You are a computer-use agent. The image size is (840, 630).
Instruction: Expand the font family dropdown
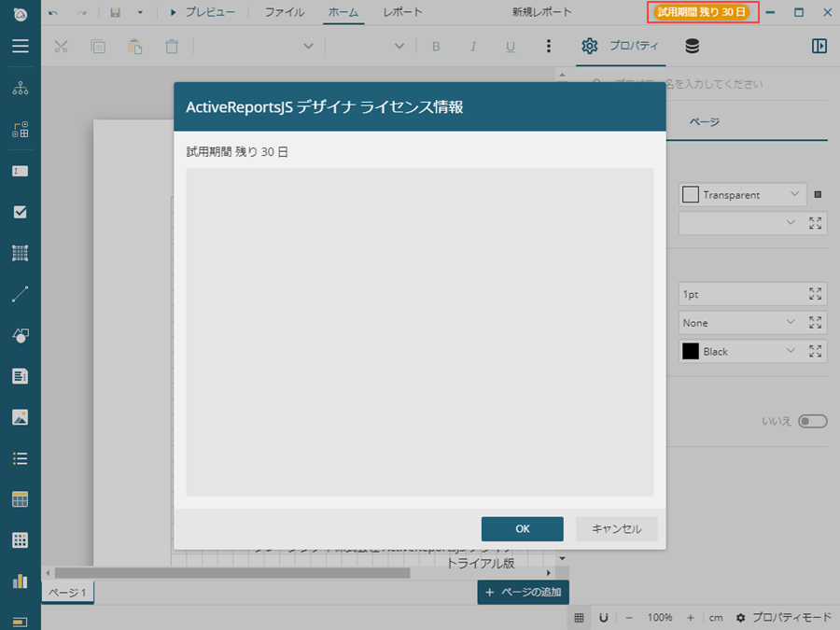click(308, 46)
